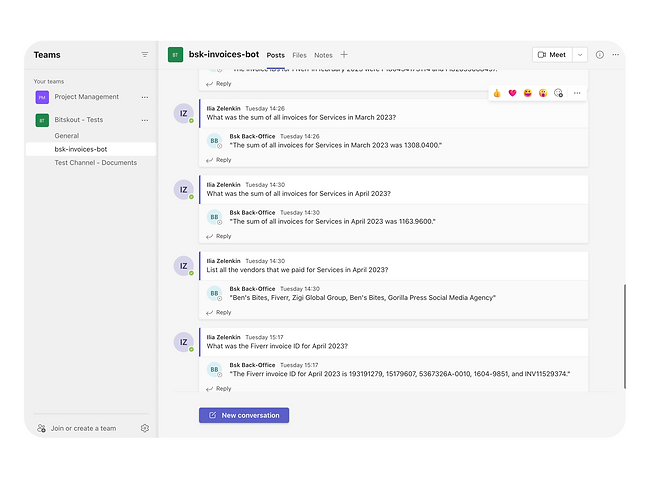Viewport: 650px width, 479px height.
Task: React with thumbs up emoji
Action: 497,93
